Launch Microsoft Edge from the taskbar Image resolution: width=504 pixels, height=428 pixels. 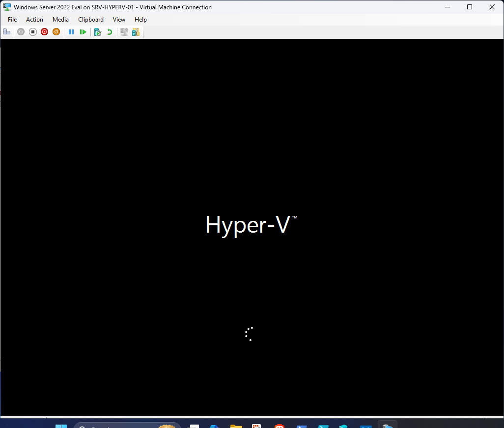pyautogui.click(x=214, y=425)
